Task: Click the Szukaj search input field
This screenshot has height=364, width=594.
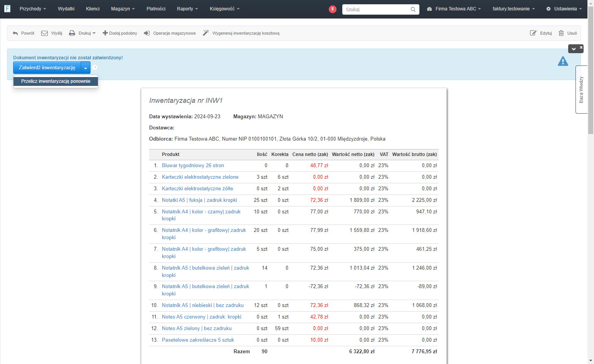Action: click(x=377, y=9)
